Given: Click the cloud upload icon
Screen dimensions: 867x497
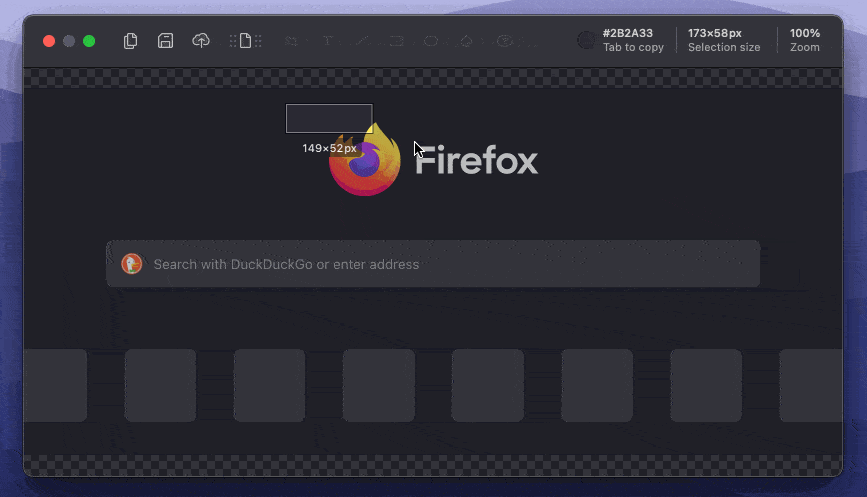Looking at the screenshot, I should [x=201, y=41].
